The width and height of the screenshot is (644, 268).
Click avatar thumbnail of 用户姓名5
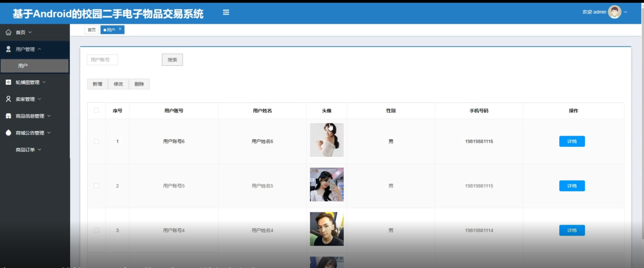click(327, 184)
